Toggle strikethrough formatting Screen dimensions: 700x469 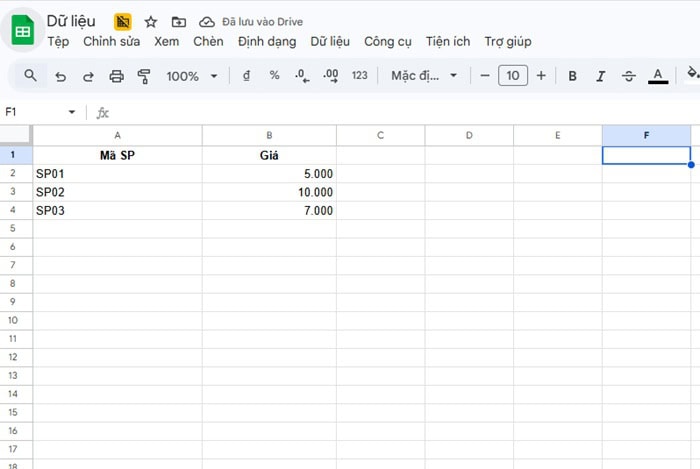pyautogui.click(x=628, y=76)
